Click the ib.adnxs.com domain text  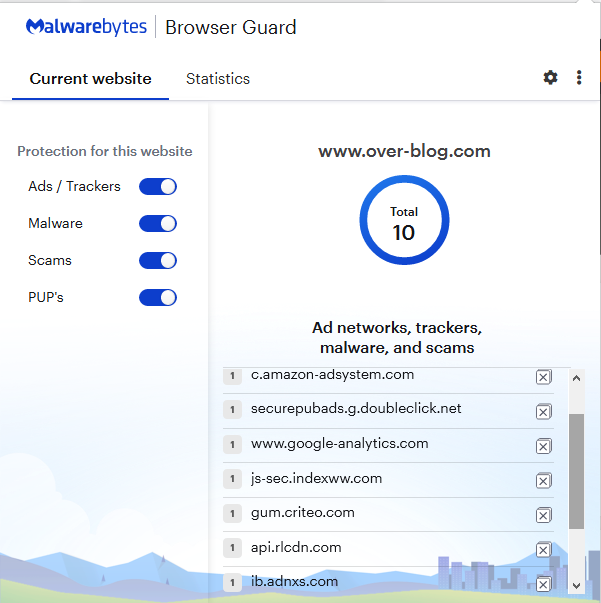[x=294, y=581]
